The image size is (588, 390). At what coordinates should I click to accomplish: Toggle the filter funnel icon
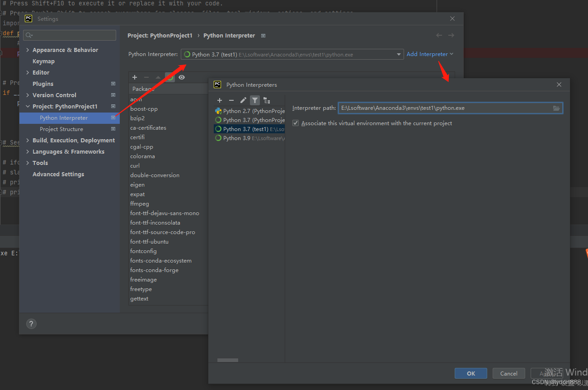255,100
